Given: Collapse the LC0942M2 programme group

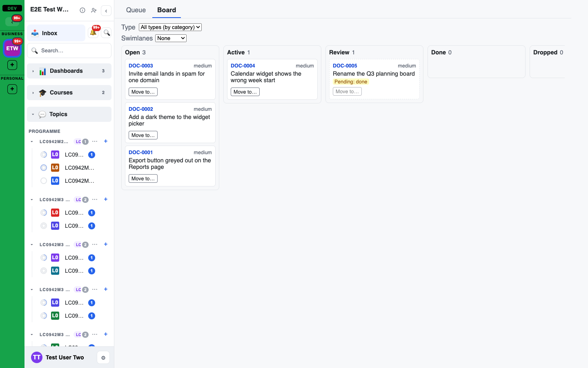Looking at the screenshot, I should point(32,141).
